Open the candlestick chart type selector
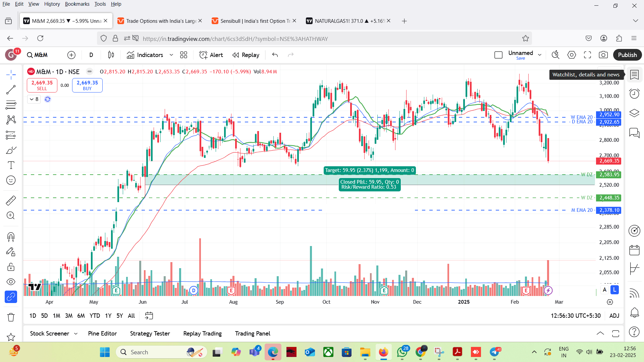This screenshot has width=644, height=362. tap(111, 55)
